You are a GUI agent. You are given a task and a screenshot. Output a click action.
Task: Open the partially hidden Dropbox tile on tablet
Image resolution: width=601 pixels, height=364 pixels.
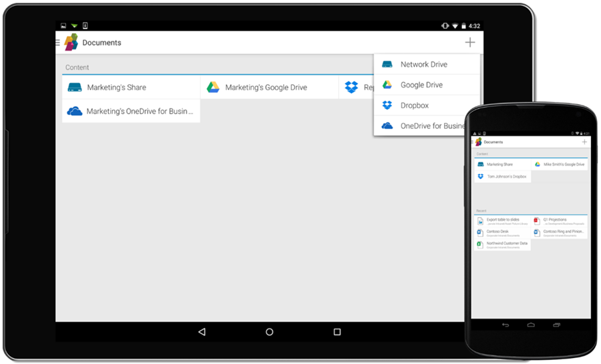click(357, 87)
